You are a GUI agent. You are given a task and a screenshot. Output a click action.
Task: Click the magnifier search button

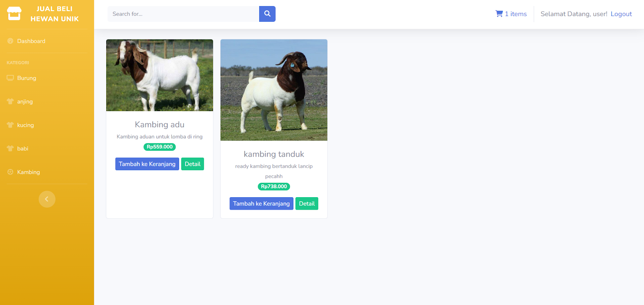point(267,14)
